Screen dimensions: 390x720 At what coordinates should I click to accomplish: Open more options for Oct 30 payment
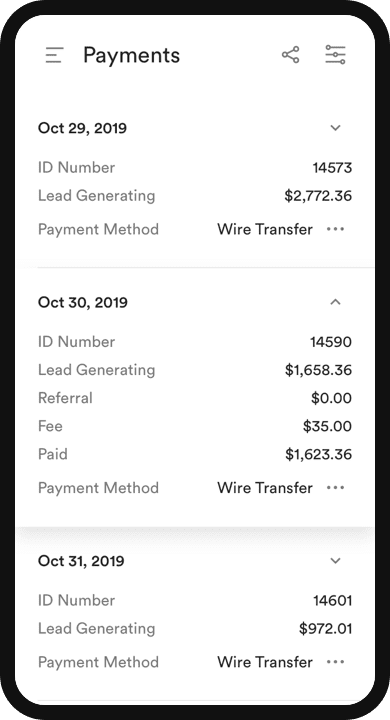coord(335,488)
